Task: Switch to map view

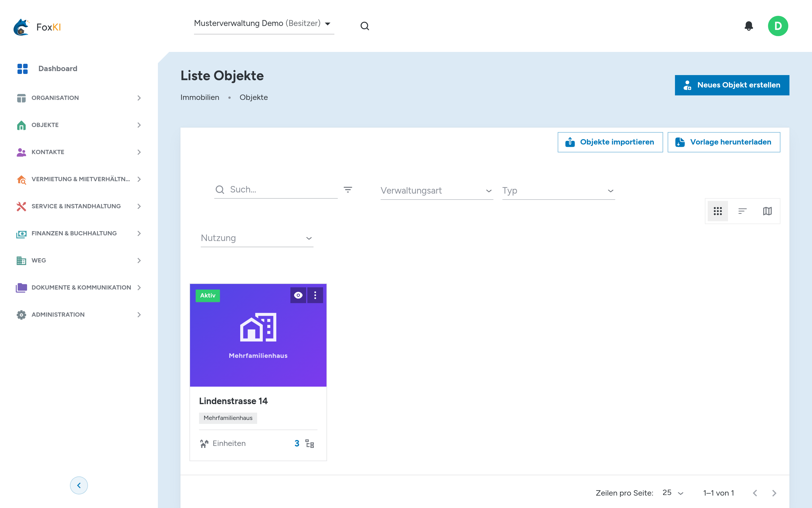Action: click(x=767, y=211)
